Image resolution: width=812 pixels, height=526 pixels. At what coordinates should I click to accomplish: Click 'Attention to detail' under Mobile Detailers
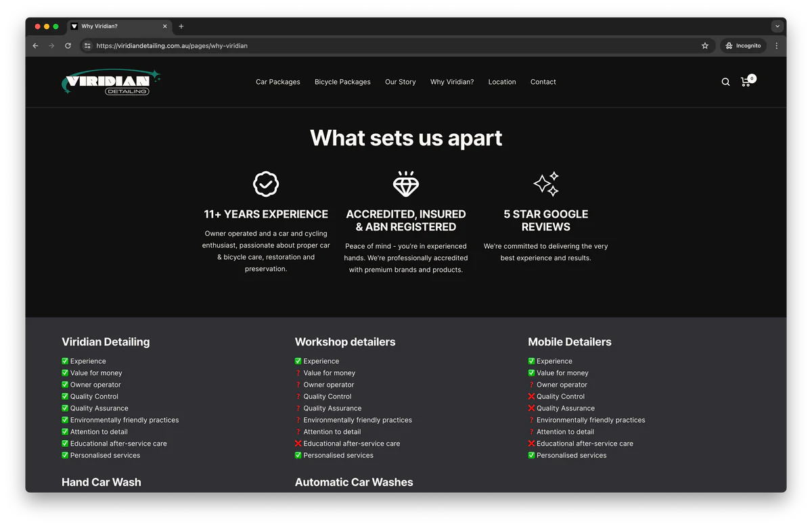566,432
